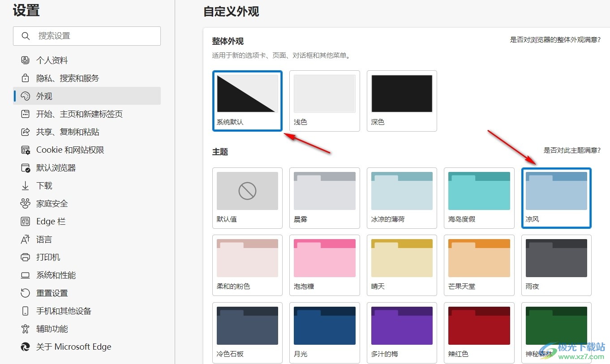610x364 pixels.
Task: Choose the 芒果天堂 theme
Action: click(479, 265)
